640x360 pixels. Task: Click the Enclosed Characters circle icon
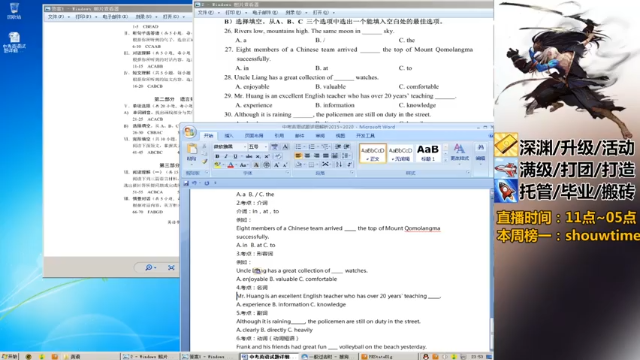267,165
